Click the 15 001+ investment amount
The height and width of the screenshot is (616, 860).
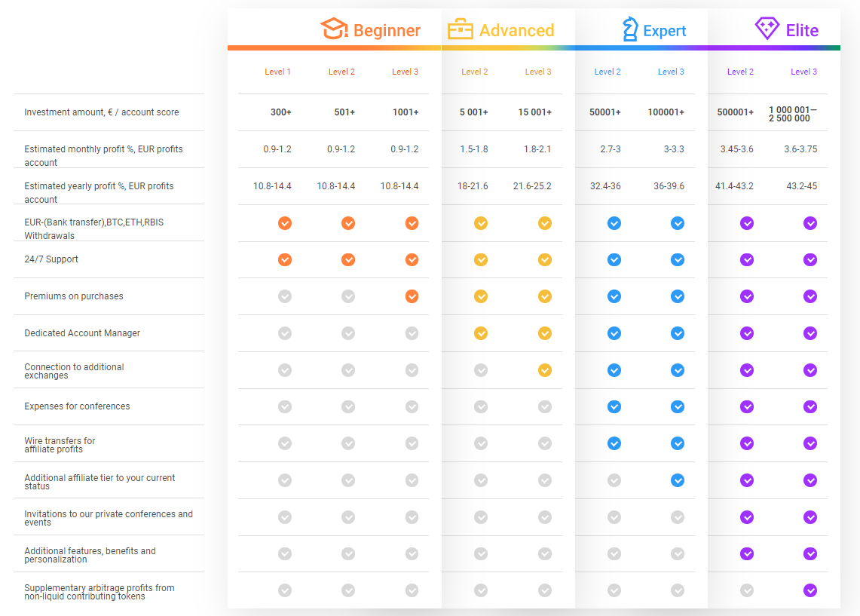pyautogui.click(x=534, y=112)
